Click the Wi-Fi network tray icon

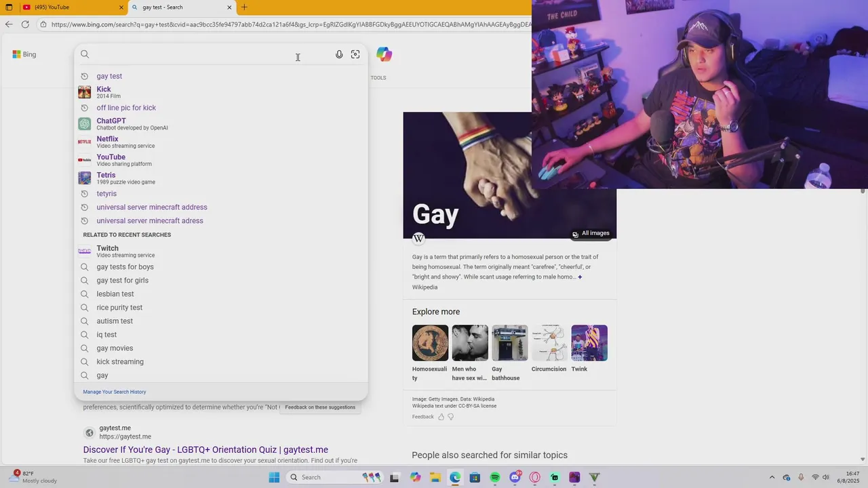[815, 477]
